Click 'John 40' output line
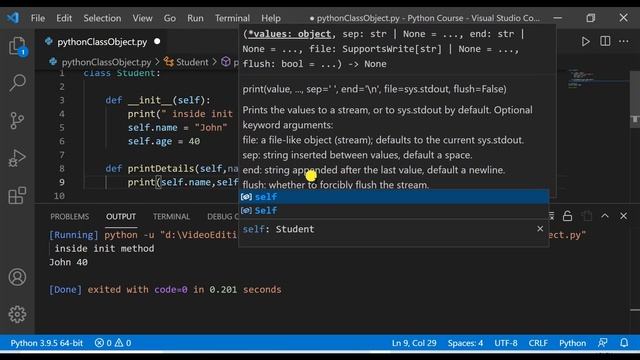The image size is (640, 360). [68, 262]
